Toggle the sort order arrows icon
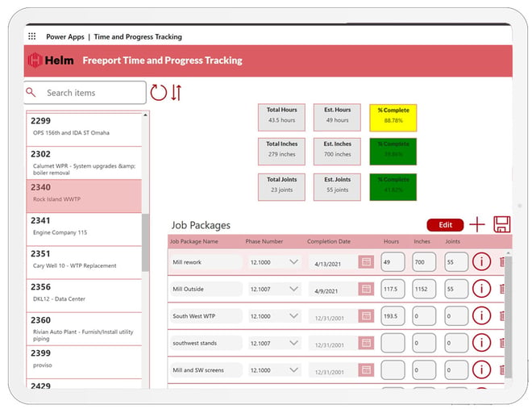532x409 pixels. 176,93
